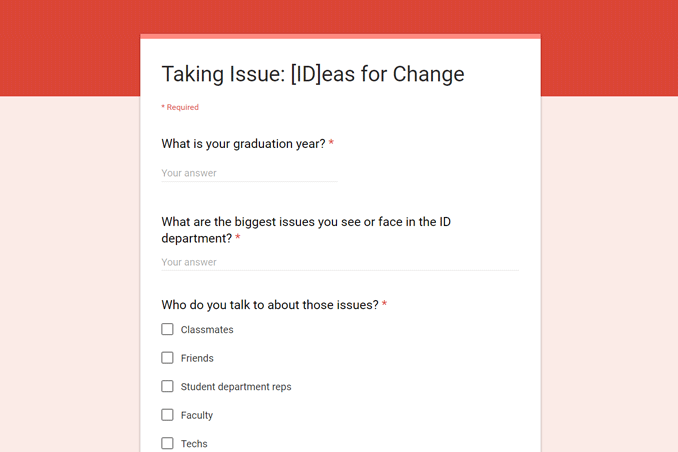Enable the Student department reps checkbox

point(167,386)
